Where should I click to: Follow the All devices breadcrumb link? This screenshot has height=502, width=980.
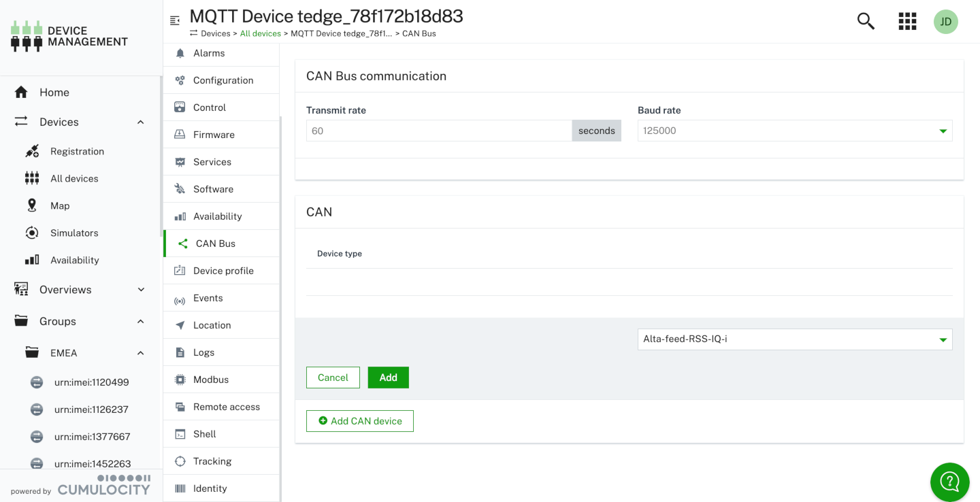click(x=261, y=33)
